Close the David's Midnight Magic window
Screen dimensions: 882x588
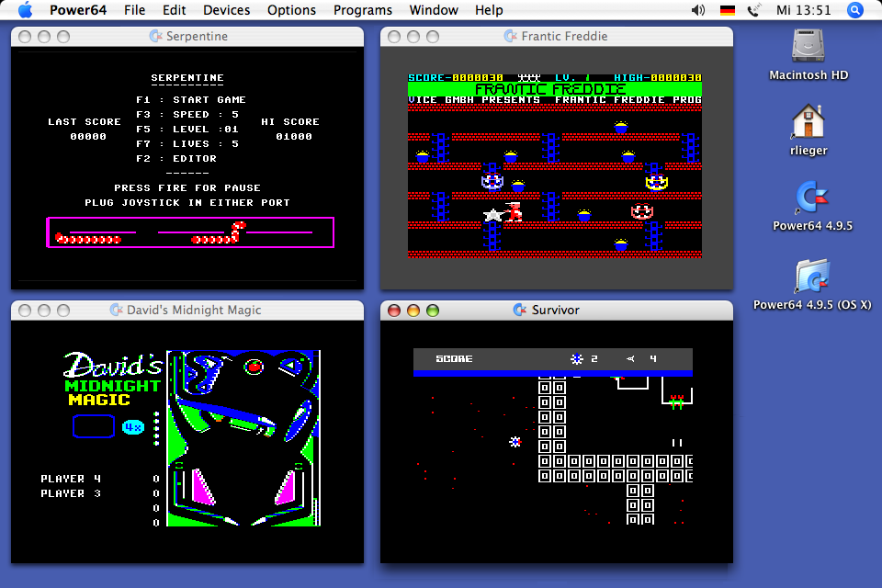coord(25,311)
